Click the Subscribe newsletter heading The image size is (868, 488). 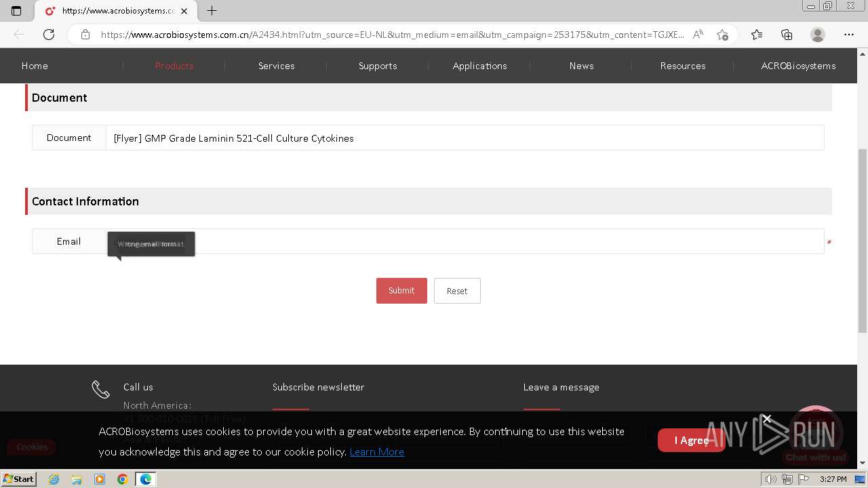pyautogui.click(x=318, y=387)
